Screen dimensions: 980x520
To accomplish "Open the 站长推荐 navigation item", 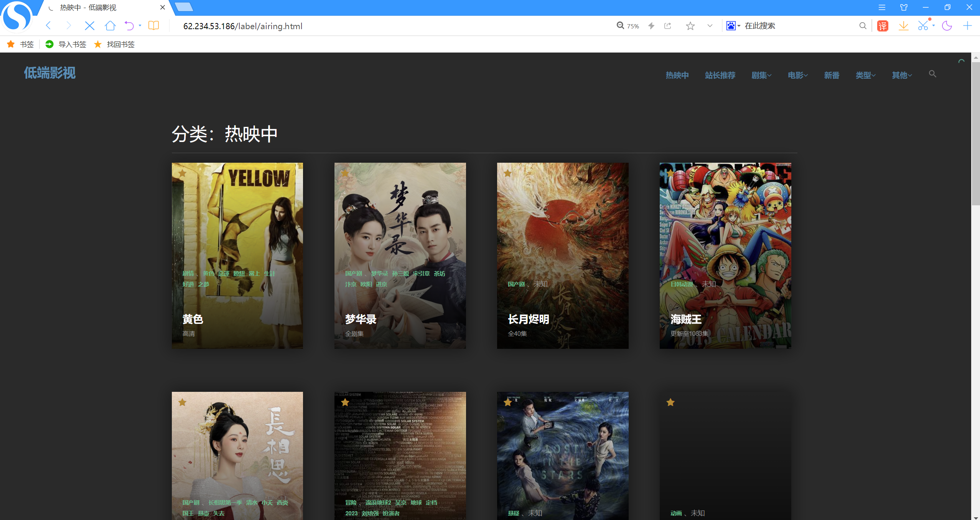I will pos(720,75).
